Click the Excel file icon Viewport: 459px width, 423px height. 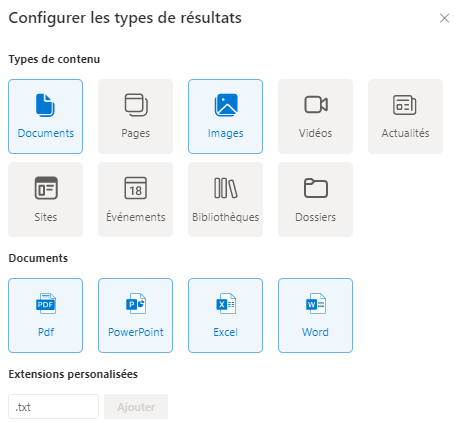(226, 303)
